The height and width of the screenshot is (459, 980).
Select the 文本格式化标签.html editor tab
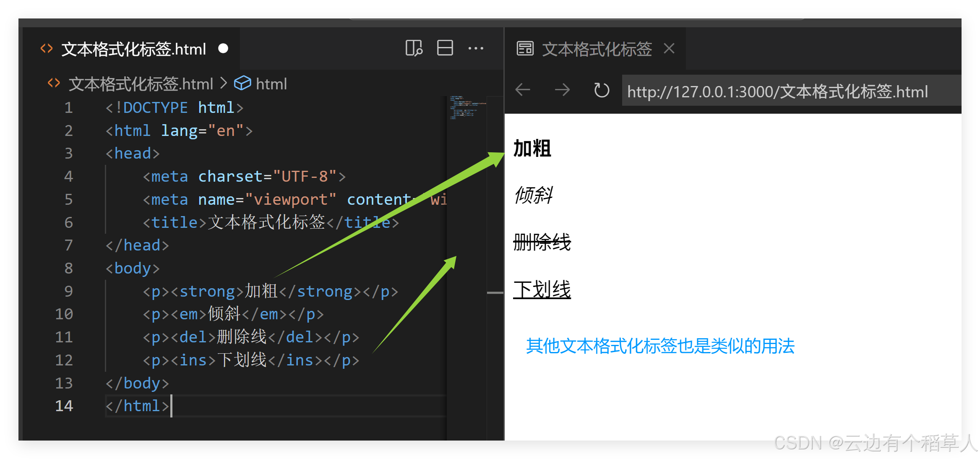pyautogui.click(x=133, y=50)
